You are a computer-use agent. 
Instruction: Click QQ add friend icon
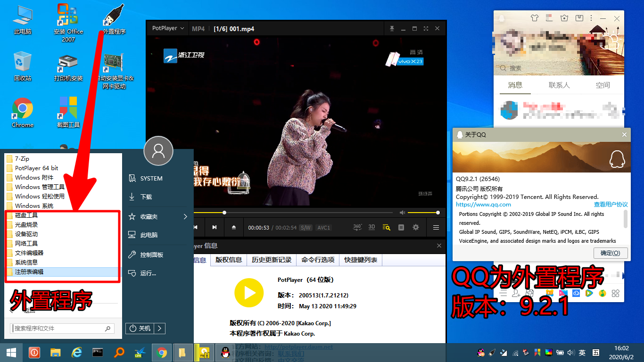click(x=516, y=294)
